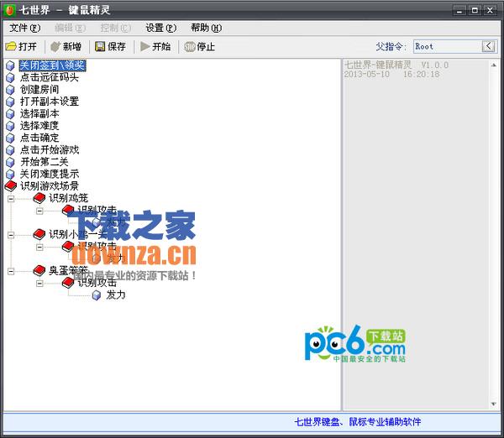Select the 点击确定 command
Viewport: 504px width, 438px height.
click(39, 138)
